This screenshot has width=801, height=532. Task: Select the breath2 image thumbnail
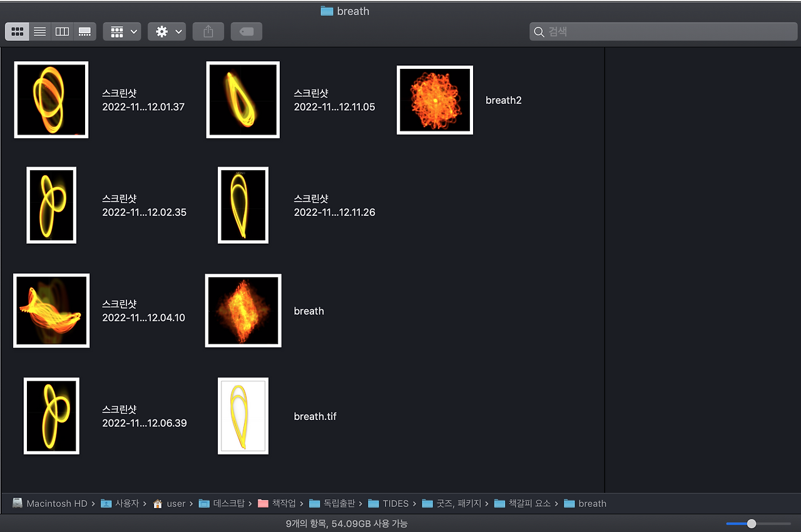[435, 100]
